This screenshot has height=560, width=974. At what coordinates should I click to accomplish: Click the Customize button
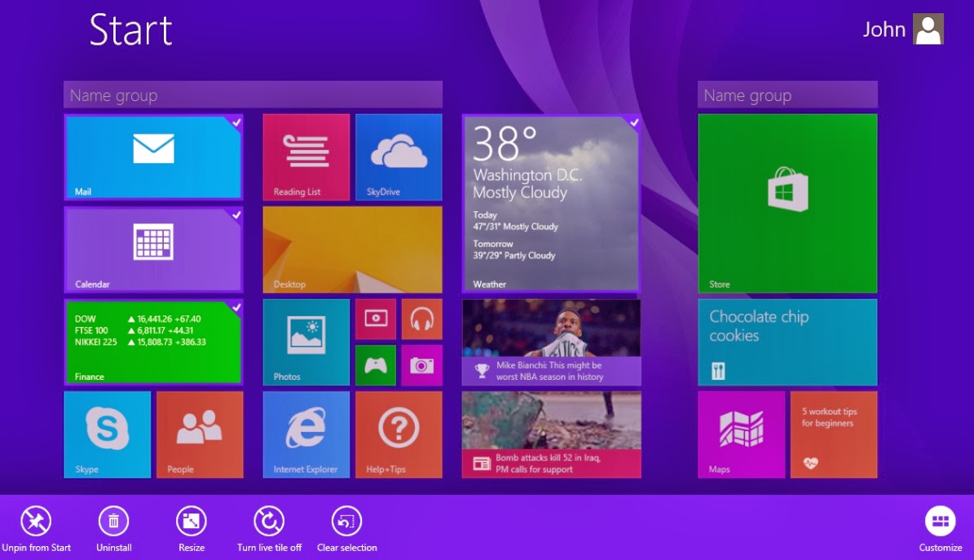(x=941, y=529)
